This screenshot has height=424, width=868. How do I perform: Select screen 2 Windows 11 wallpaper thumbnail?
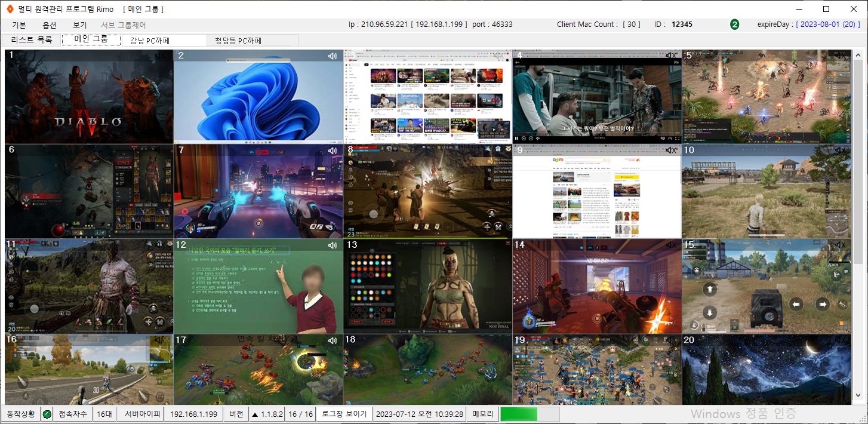click(258, 96)
